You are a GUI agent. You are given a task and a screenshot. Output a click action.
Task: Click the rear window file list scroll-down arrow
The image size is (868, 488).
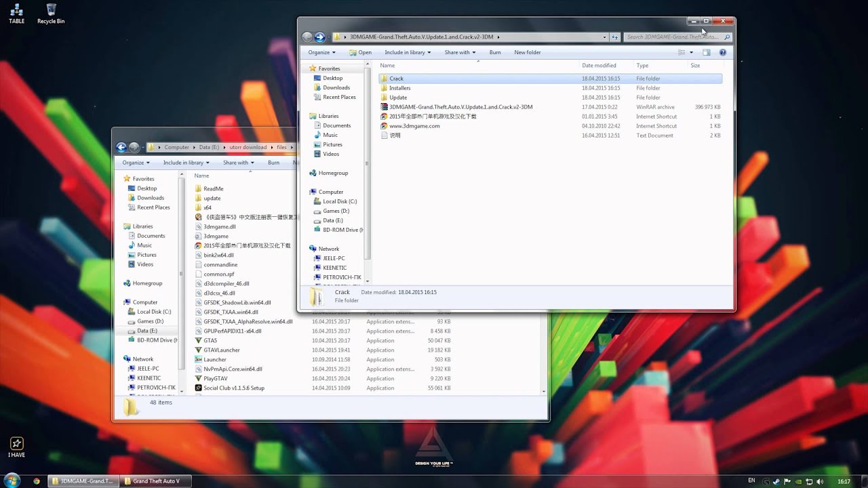(544, 392)
